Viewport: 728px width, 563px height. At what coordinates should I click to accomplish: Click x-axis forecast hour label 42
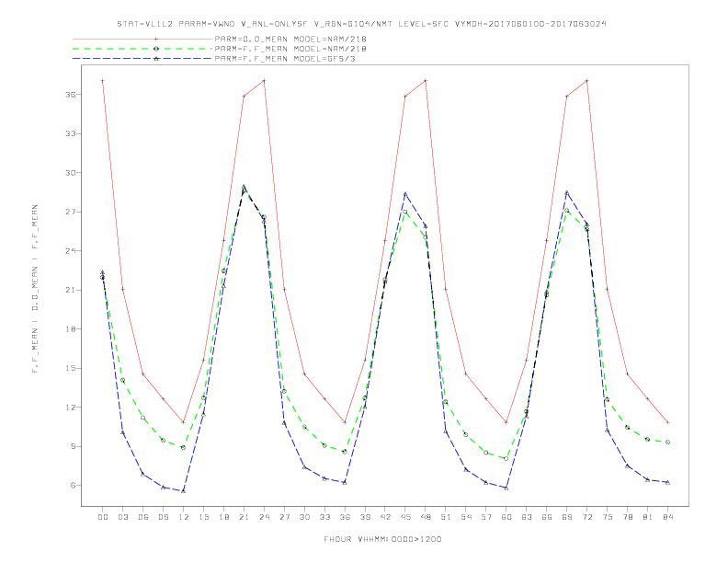point(385,517)
